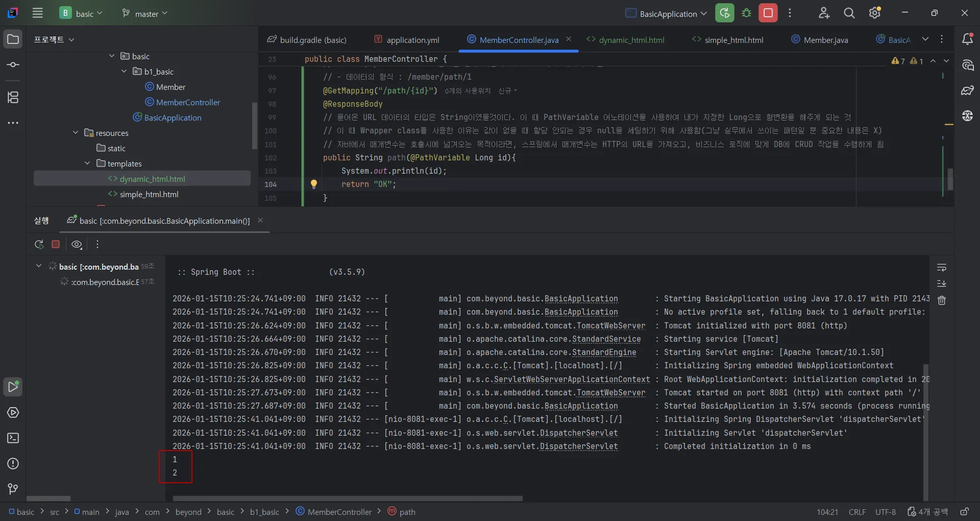Toggle scroll to end of console

[x=942, y=283]
